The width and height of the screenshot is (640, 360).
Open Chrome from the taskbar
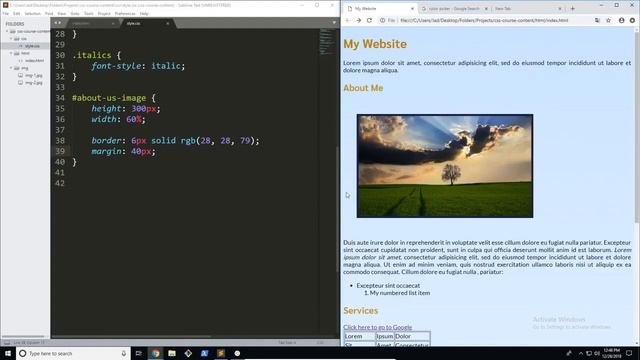pyautogui.click(x=156, y=353)
